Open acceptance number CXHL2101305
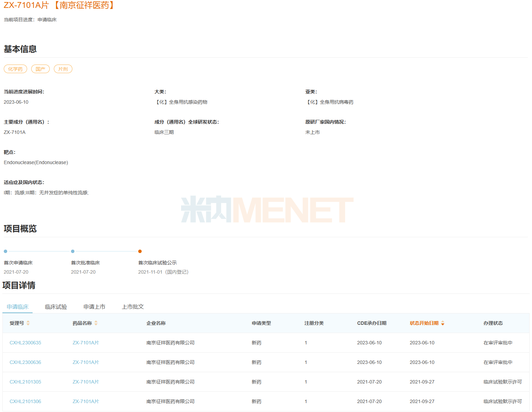 [x=25, y=382]
